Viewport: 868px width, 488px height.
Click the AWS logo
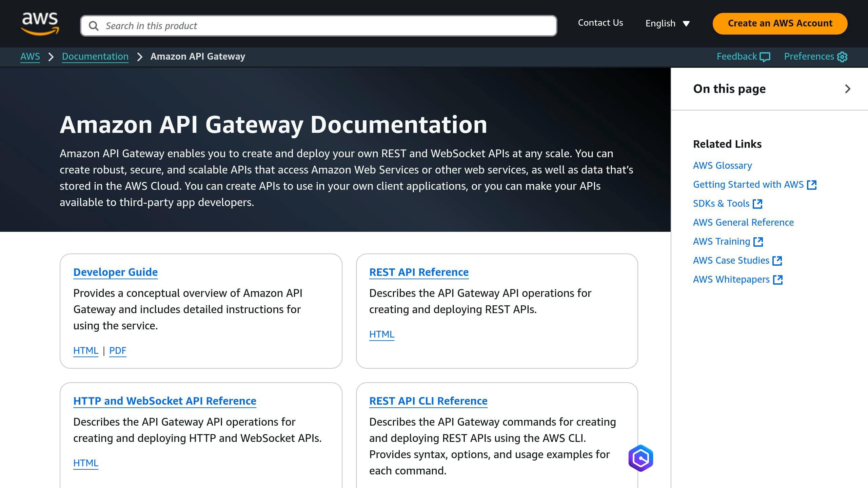tap(40, 23)
